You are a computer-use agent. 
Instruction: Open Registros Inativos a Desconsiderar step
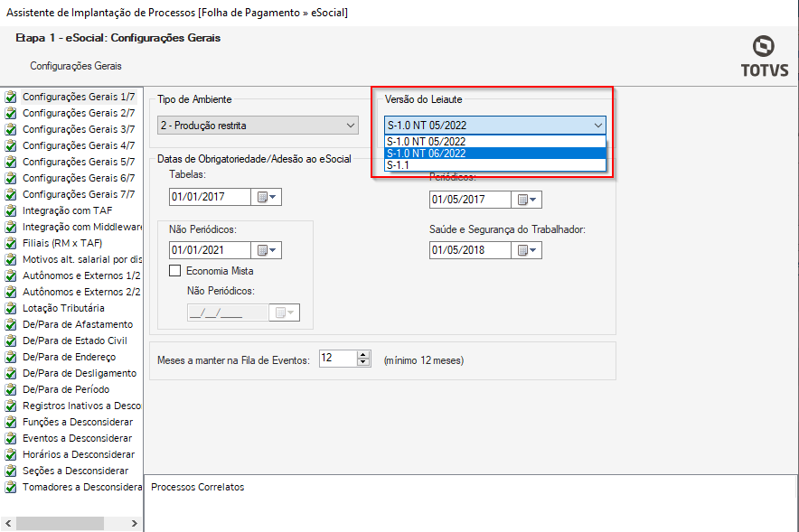(x=81, y=406)
